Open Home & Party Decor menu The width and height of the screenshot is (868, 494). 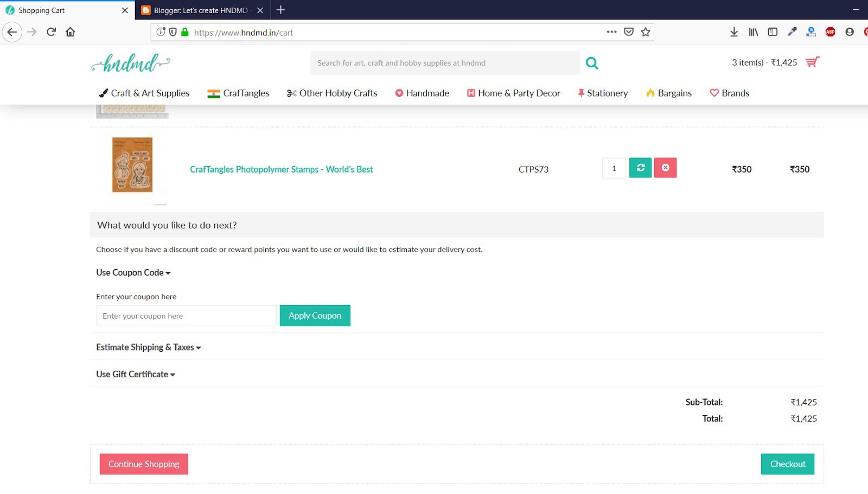point(514,93)
